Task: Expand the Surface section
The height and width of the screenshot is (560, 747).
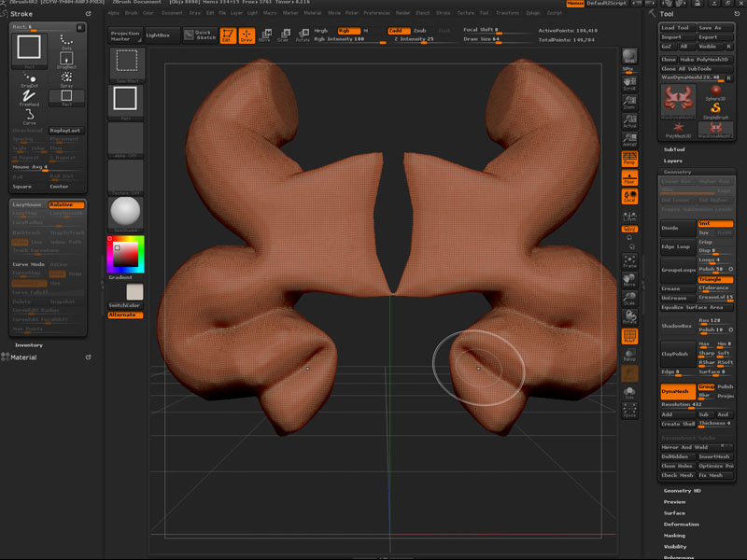Action: pos(674,513)
